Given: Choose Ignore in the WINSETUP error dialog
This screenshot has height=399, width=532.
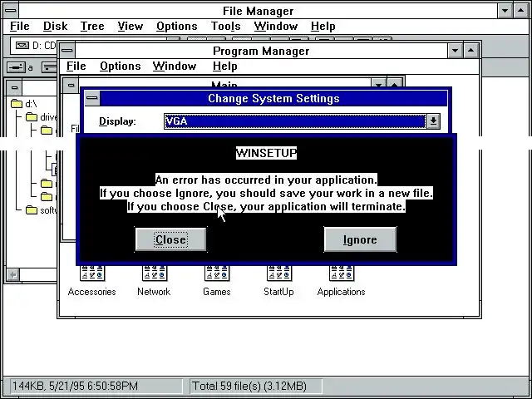Looking at the screenshot, I should tap(360, 239).
